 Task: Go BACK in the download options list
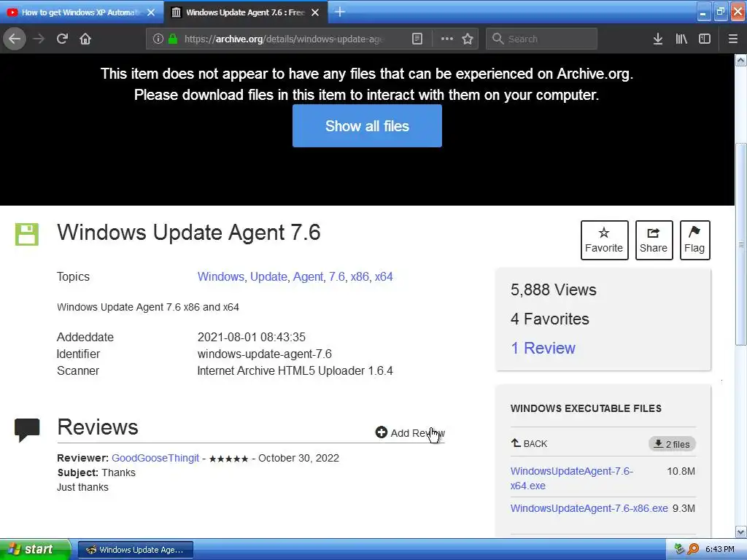pos(529,444)
